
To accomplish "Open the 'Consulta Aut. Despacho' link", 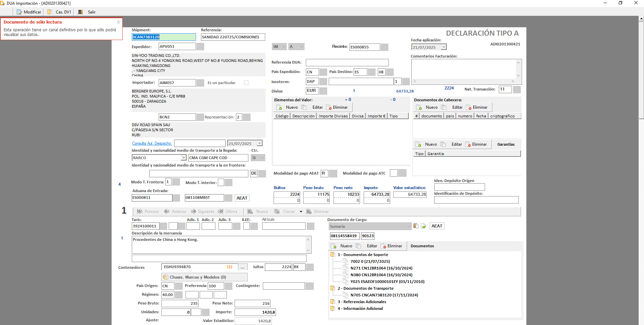I will coord(152,143).
